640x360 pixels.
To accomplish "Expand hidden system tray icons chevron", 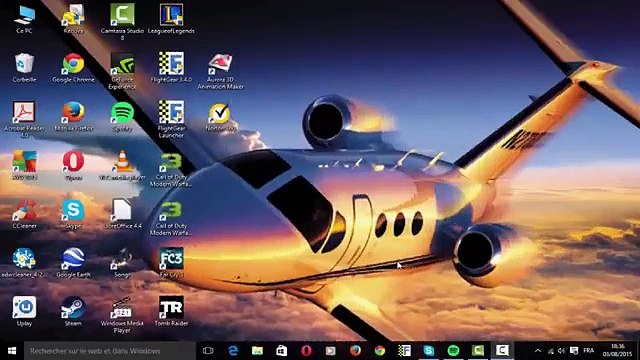I will point(538,351).
